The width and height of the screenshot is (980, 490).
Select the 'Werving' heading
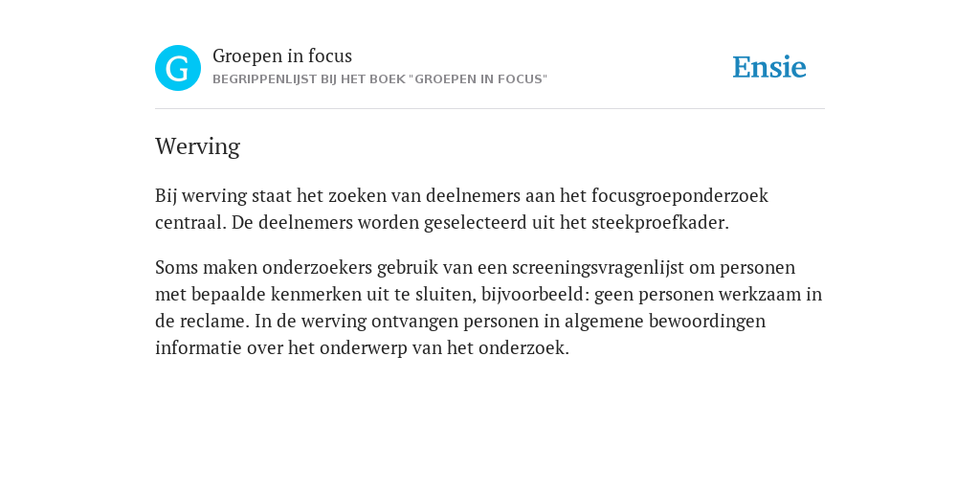(197, 146)
